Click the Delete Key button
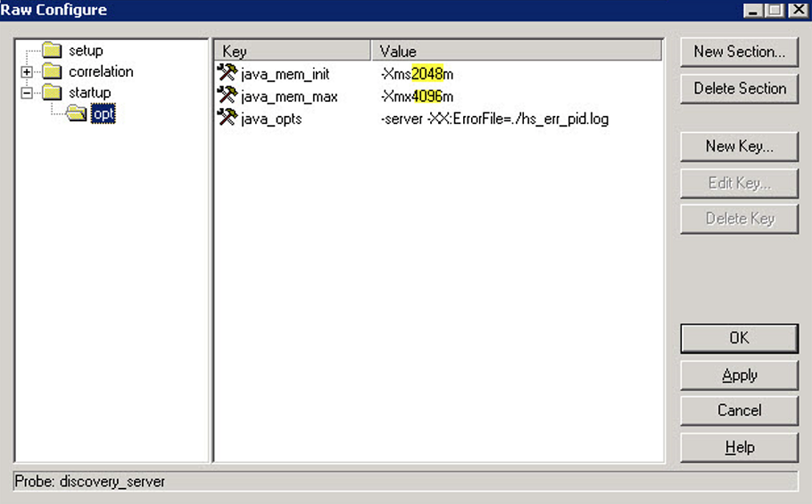Viewport: 812px width, 504px height. pyautogui.click(x=739, y=219)
